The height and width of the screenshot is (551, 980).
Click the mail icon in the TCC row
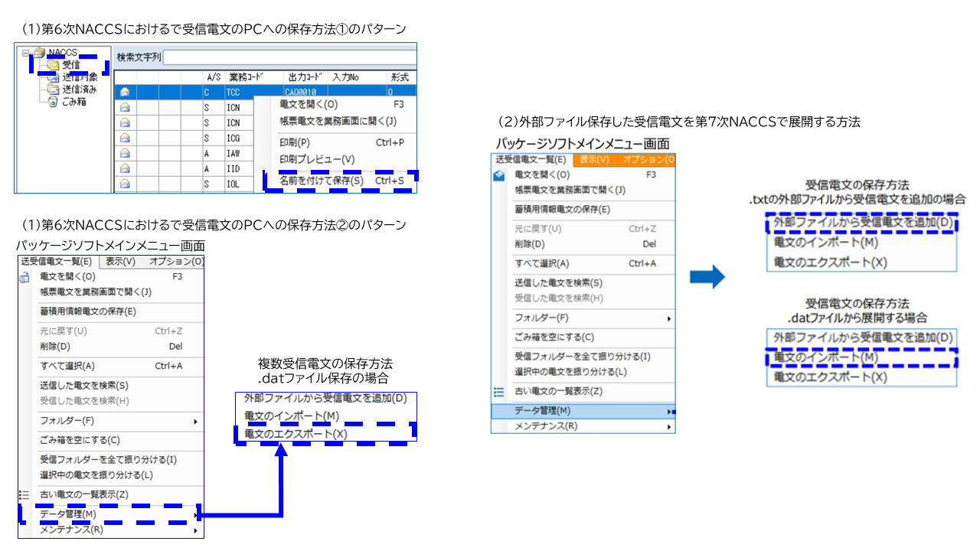click(x=125, y=93)
